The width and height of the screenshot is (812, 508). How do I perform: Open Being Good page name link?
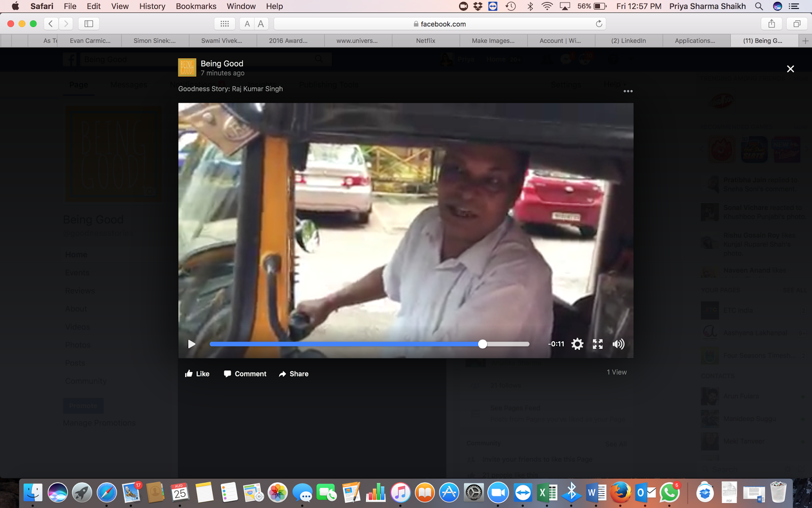point(222,63)
